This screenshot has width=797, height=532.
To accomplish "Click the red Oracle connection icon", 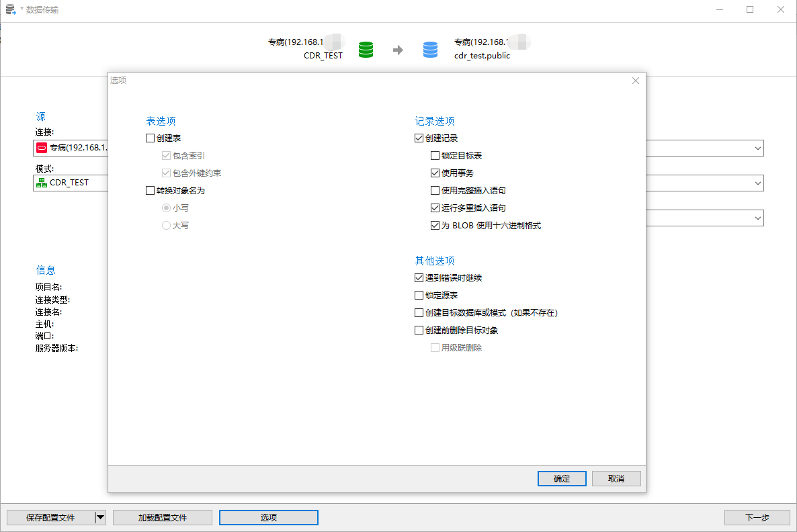I will [42, 148].
